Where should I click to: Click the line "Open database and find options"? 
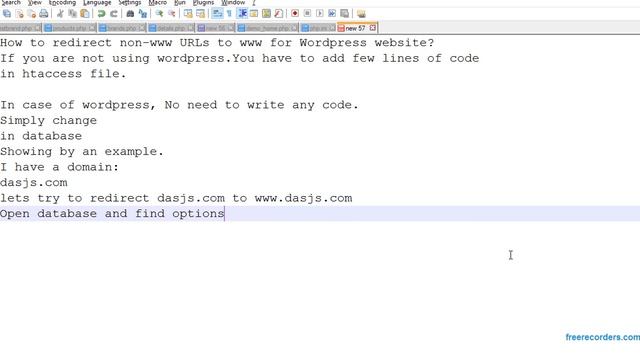(x=112, y=213)
